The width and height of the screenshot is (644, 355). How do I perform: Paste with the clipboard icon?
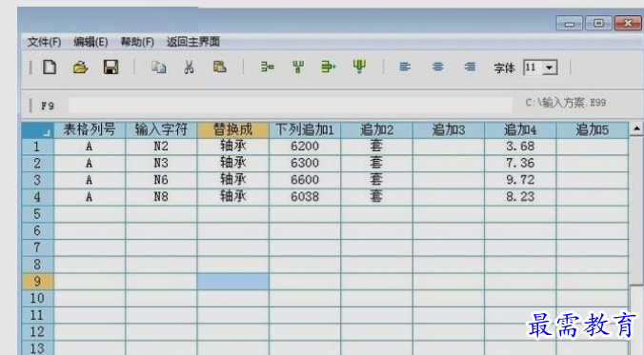point(220,67)
